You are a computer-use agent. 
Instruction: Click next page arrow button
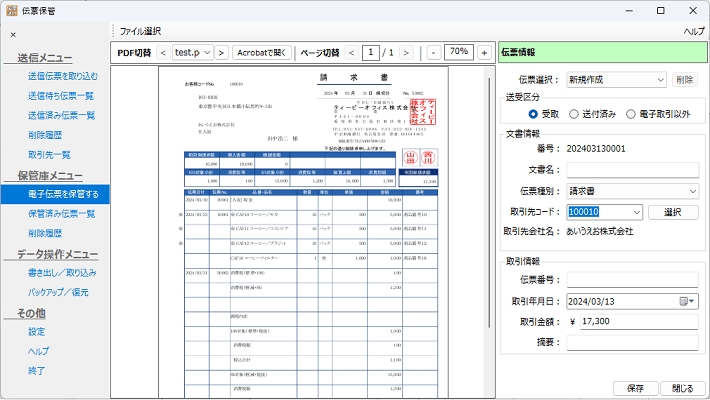pyautogui.click(x=406, y=52)
